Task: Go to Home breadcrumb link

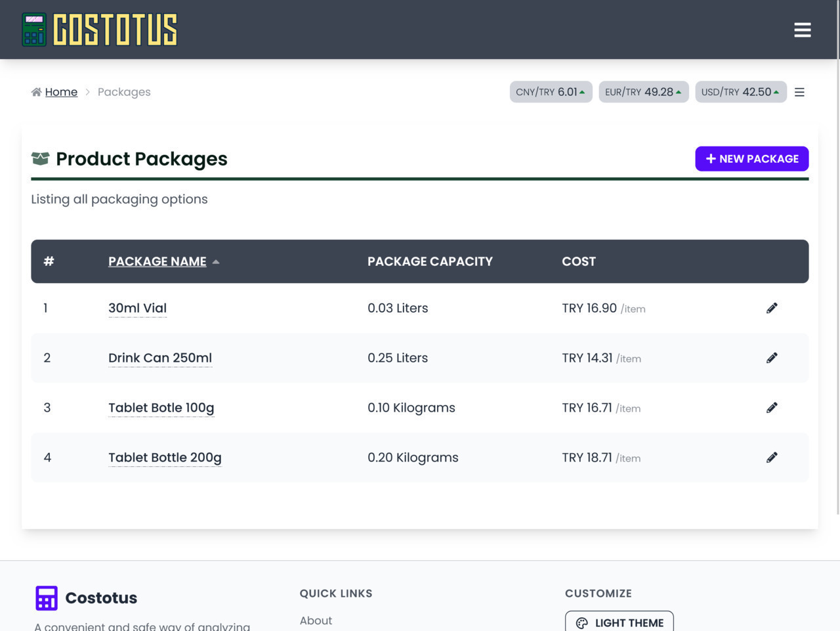Action: click(x=61, y=92)
